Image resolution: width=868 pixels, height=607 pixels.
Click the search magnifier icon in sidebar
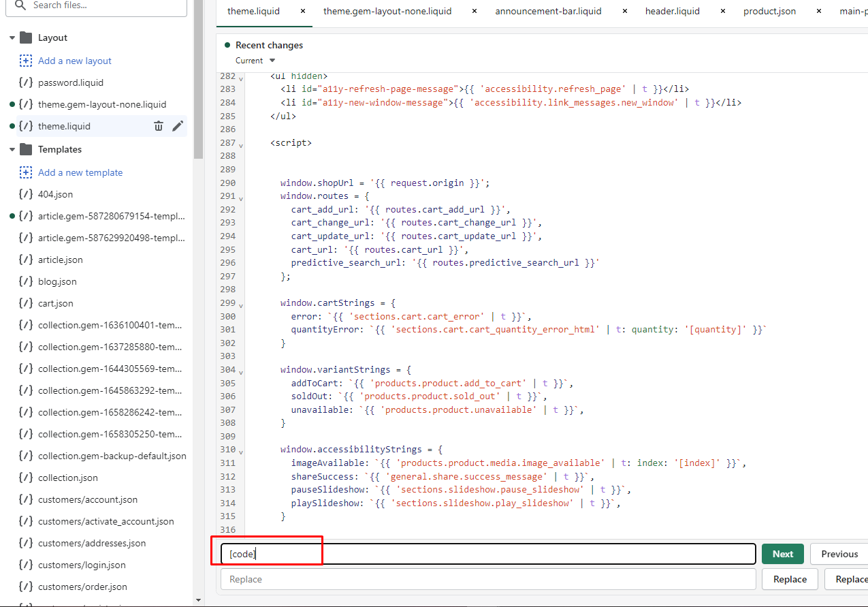point(21,5)
